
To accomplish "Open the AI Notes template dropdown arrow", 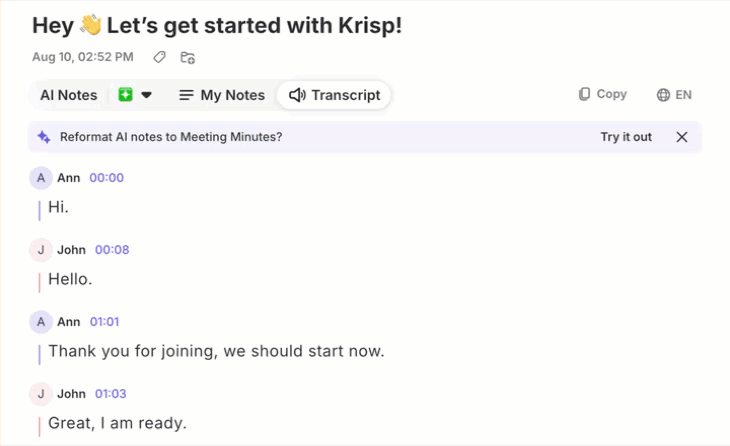I will point(146,95).
